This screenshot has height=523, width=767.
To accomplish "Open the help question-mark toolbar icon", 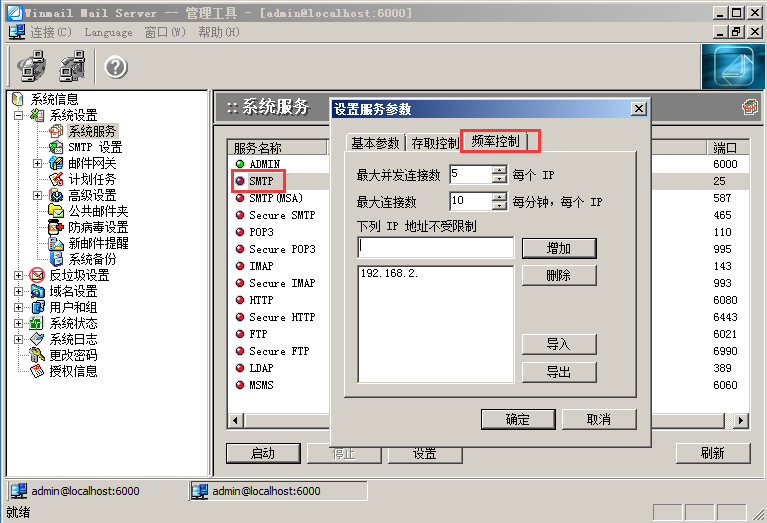I will 116,67.
